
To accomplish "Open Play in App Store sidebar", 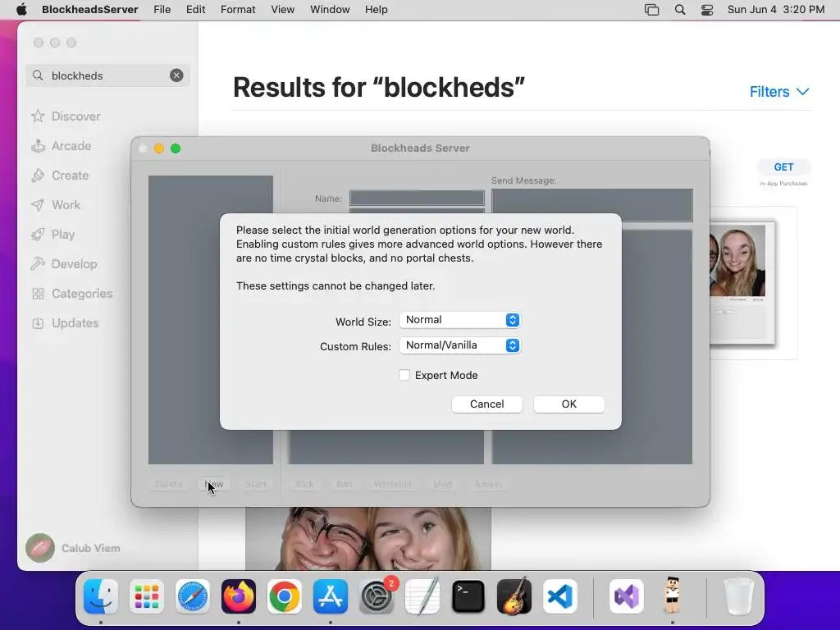I will click(x=53, y=234).
